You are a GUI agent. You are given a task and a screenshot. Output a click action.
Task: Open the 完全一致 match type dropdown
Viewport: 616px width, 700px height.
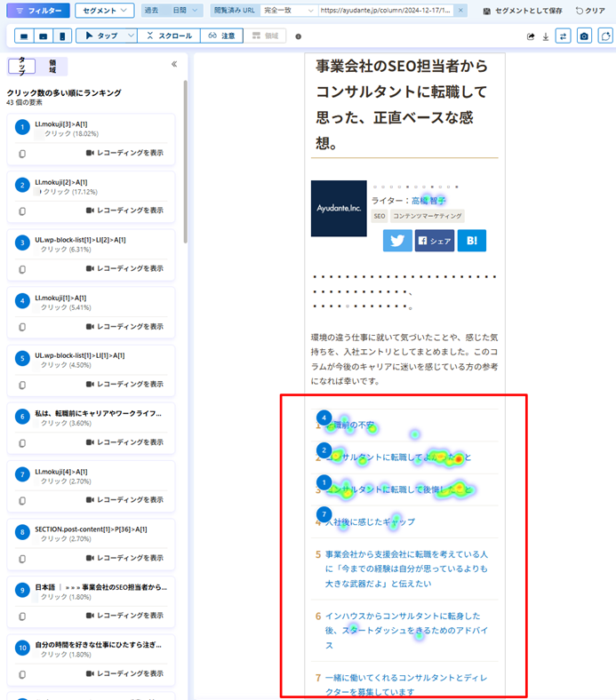288,11
